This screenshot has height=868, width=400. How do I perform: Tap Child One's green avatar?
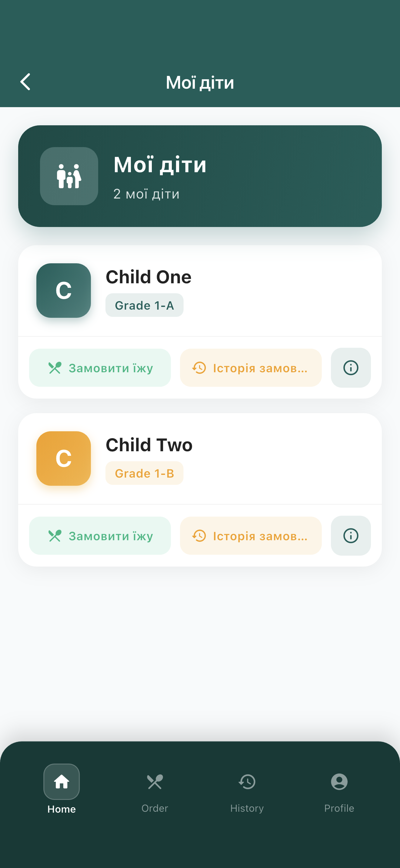(x=63, y=291)
